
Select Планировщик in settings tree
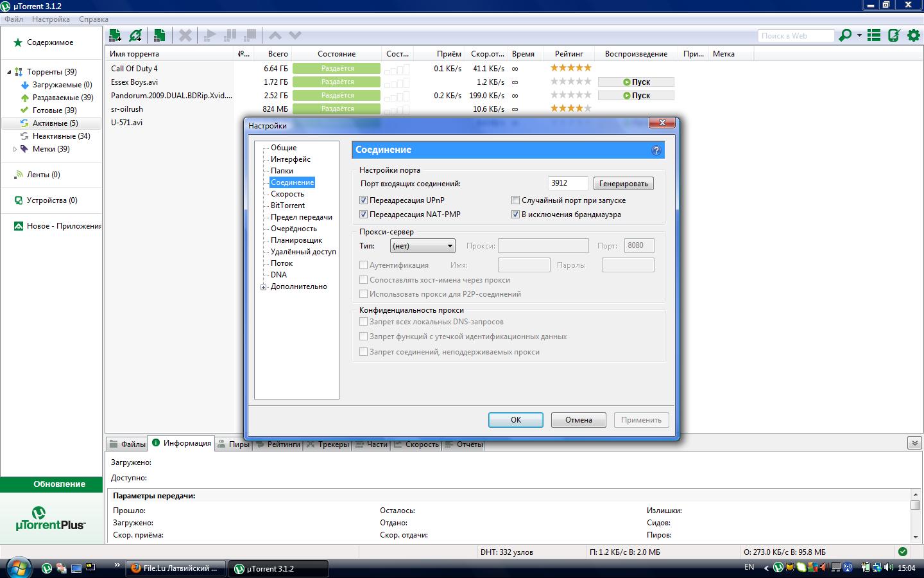(x=296, y=240)
